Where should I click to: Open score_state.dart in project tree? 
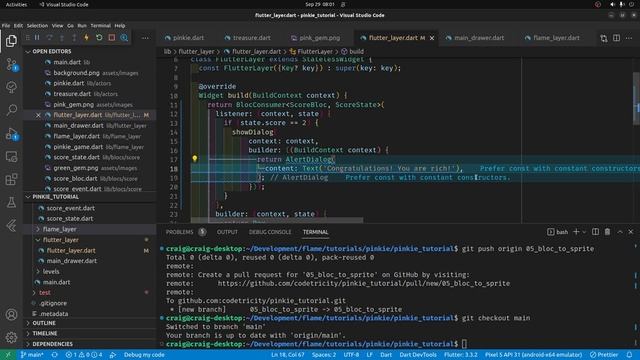69,218
